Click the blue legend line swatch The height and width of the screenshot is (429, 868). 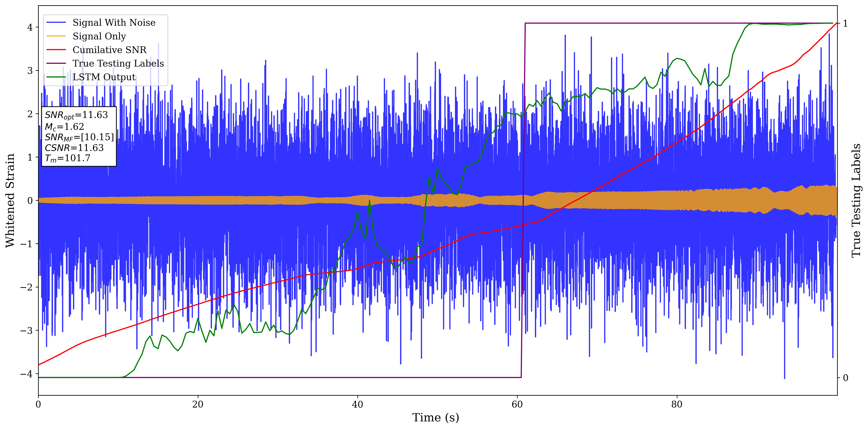[x=56, y=23]
